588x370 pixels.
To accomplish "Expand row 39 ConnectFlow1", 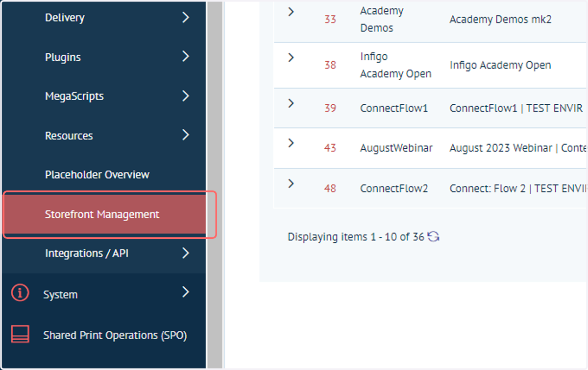I will click(x=291, y=103).
